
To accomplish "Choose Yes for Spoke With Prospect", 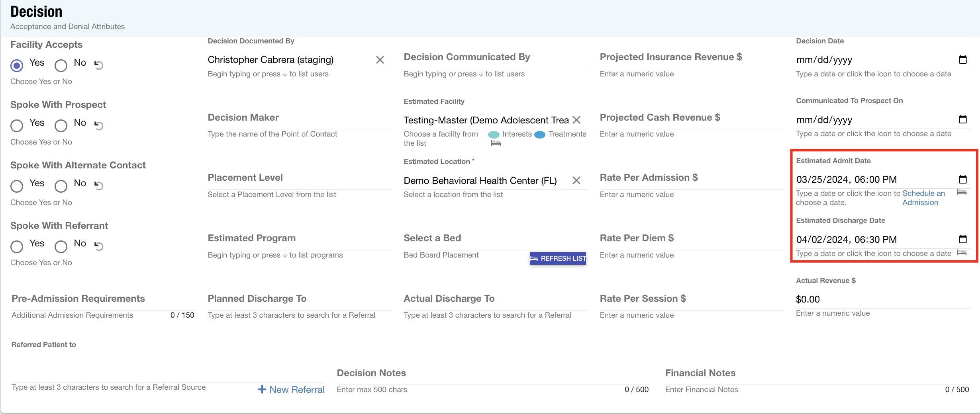I will point(17,126).
